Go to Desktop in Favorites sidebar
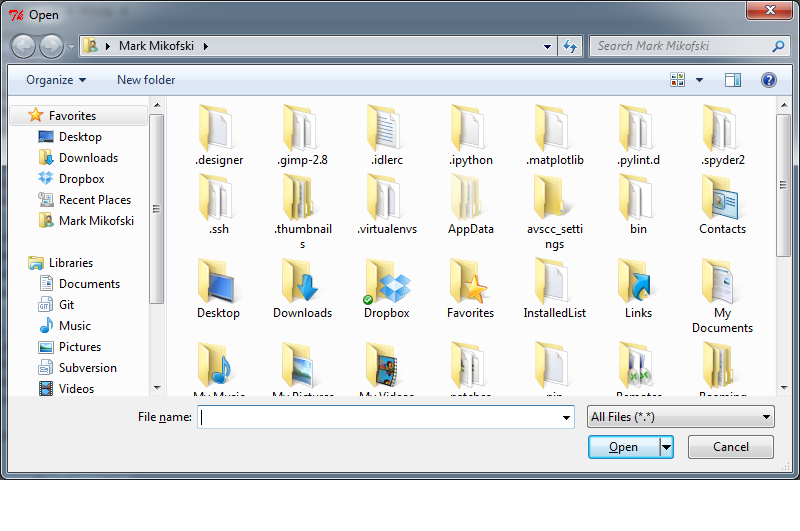 click(80, 137)
